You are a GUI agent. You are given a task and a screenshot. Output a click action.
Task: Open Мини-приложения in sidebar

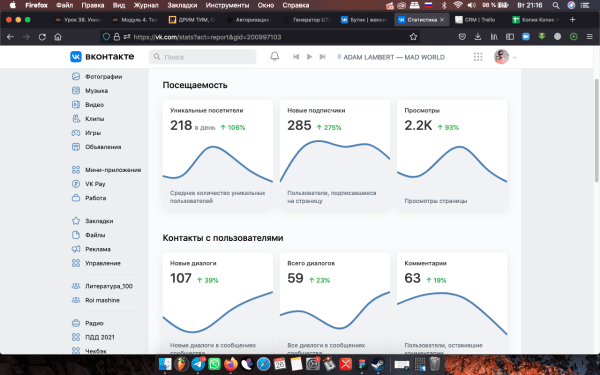point(106,170)
